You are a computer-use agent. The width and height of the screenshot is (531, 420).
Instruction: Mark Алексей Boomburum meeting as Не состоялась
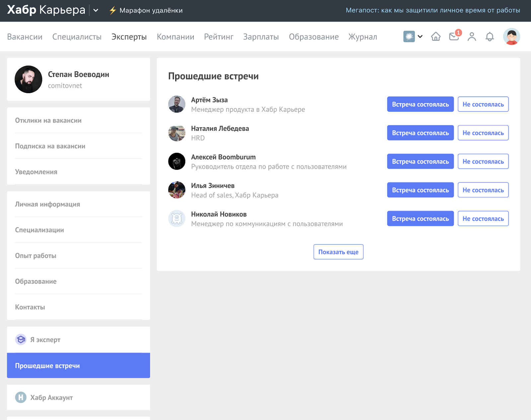click(x=483, y=161)
